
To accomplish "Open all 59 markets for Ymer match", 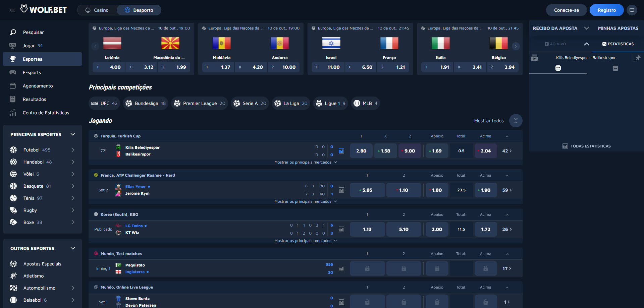I will tap(507, 190).
